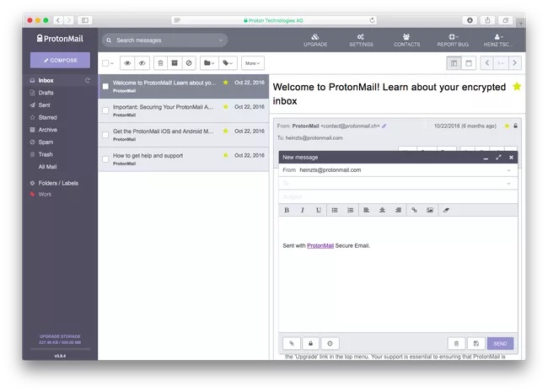Image resolution: width=548 pixels, height=392 pixels.
Task: Expand CC/BCC arrow in To field
Action: tap(508, 184)
